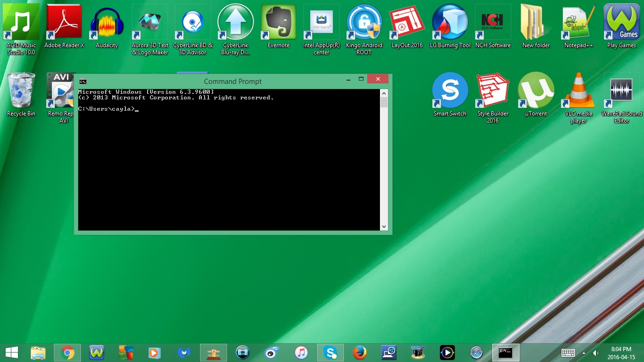The image size is (644, 362).
Task: Select the CyberLink Blu-ray Disc shortcut
Action: [236, 29]
